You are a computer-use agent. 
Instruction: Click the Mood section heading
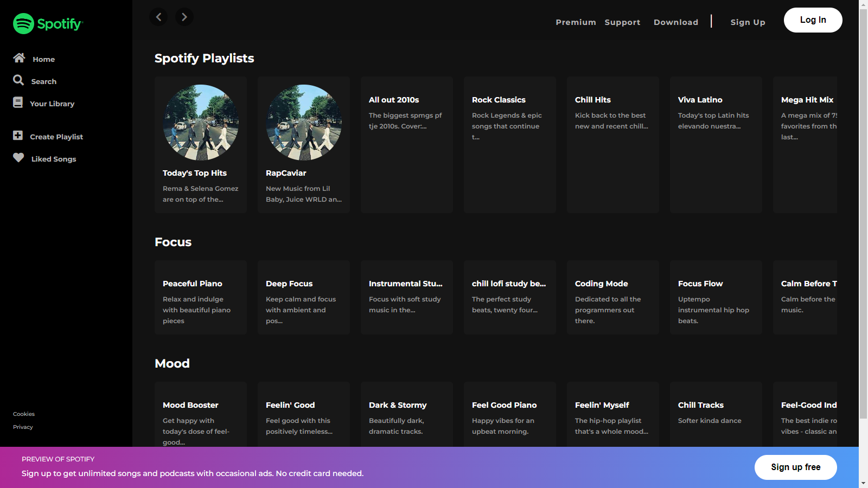click(x=172, y=363)
